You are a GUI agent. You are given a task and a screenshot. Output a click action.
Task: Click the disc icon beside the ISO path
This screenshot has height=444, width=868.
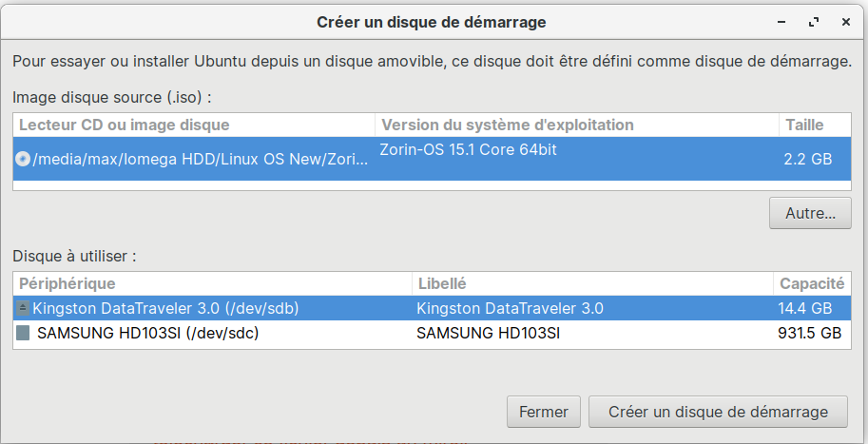(x=23, y=160)
